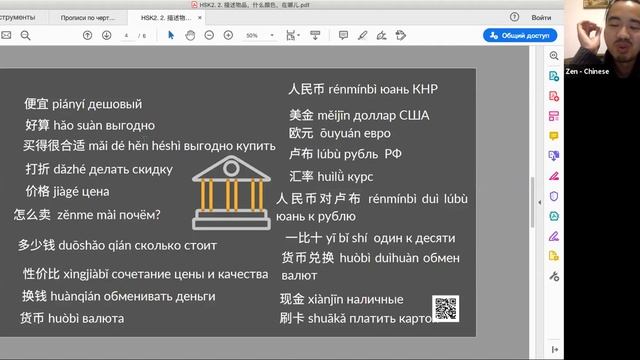This screenshot has width=640, height=360.
Task: Open the Compress PDF sidebar tool
Action: (x=554, y=216)
